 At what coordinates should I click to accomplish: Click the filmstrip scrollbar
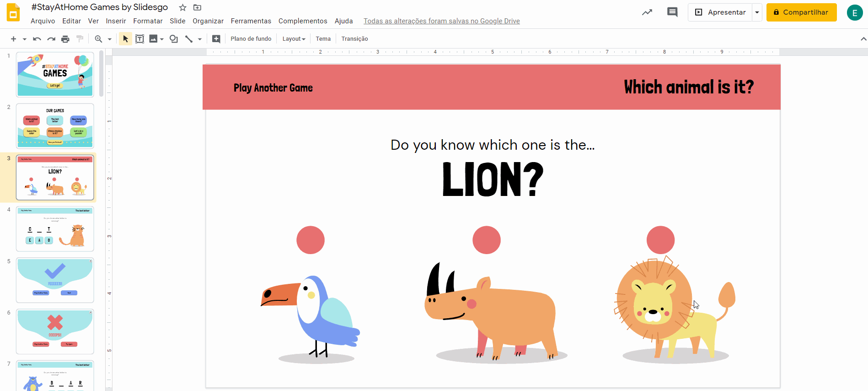click(x=101, y=73)
